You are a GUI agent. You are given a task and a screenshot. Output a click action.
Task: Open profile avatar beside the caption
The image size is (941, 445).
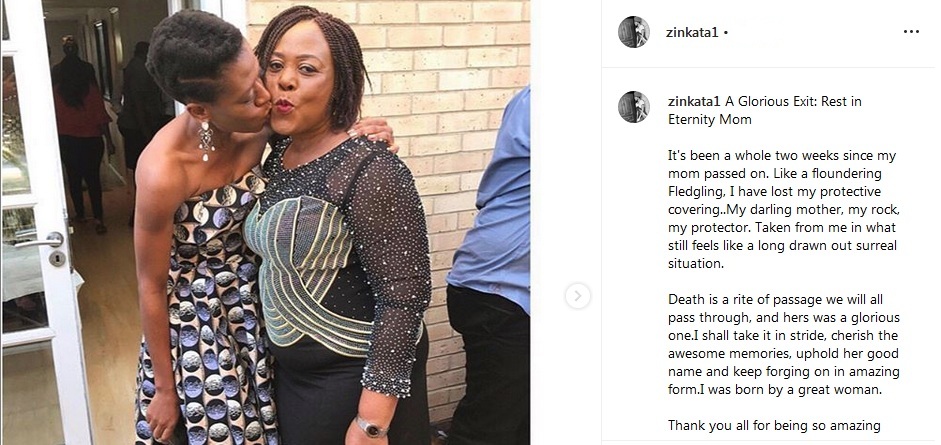634,107
